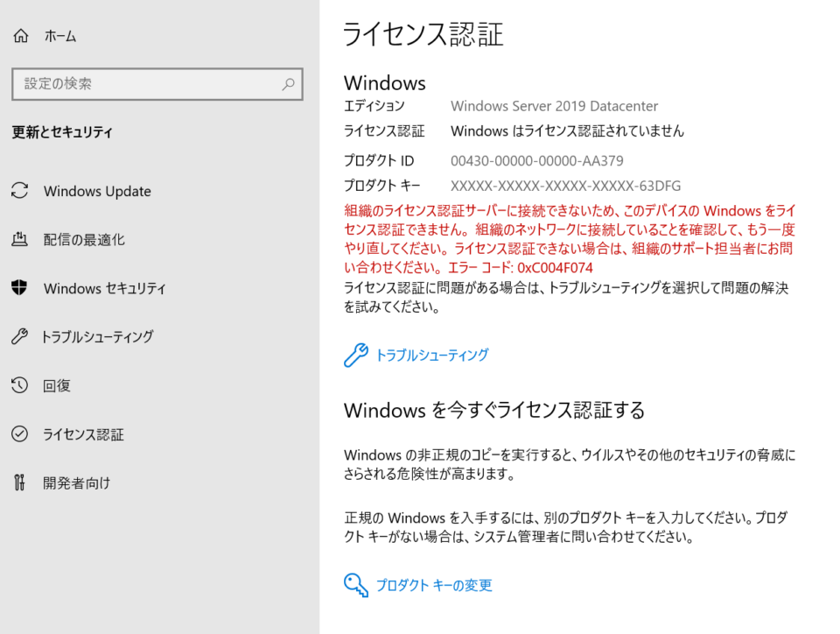This screenshot has height=634, width=840.
Task: Select プロダクト キーの変更
Action: pos(435,586)
